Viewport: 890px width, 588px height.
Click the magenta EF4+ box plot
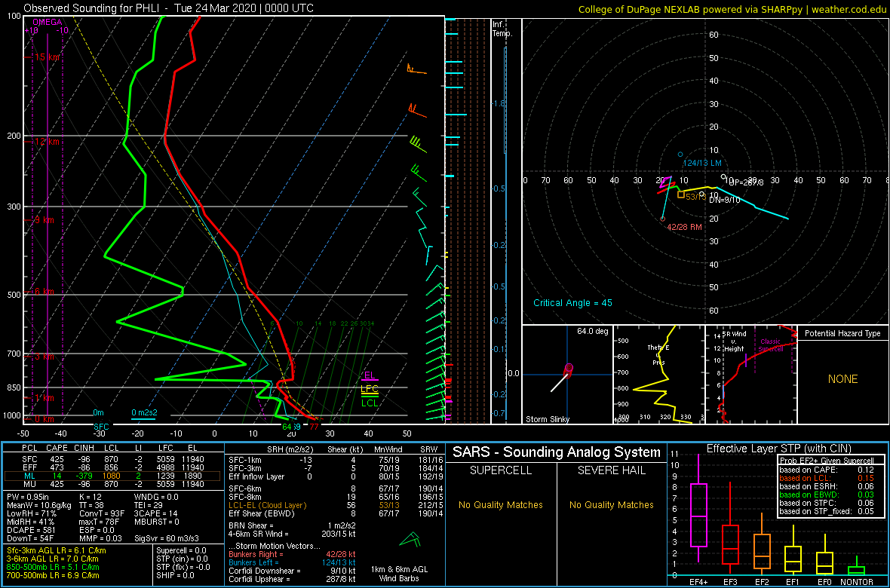698,516
